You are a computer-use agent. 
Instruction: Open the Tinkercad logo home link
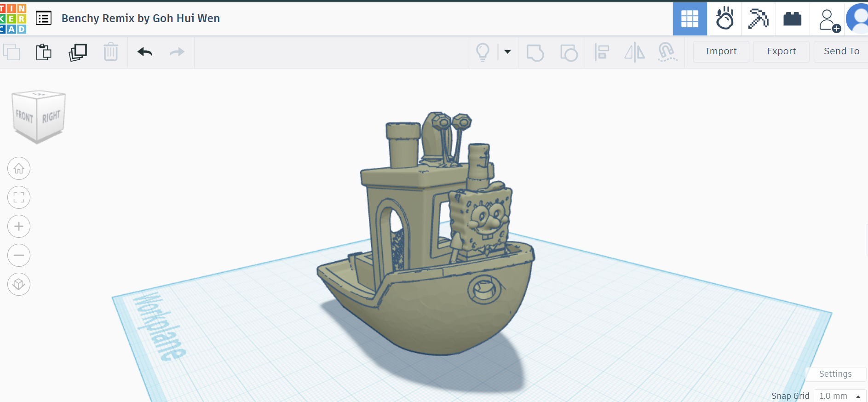coord(13,19)
